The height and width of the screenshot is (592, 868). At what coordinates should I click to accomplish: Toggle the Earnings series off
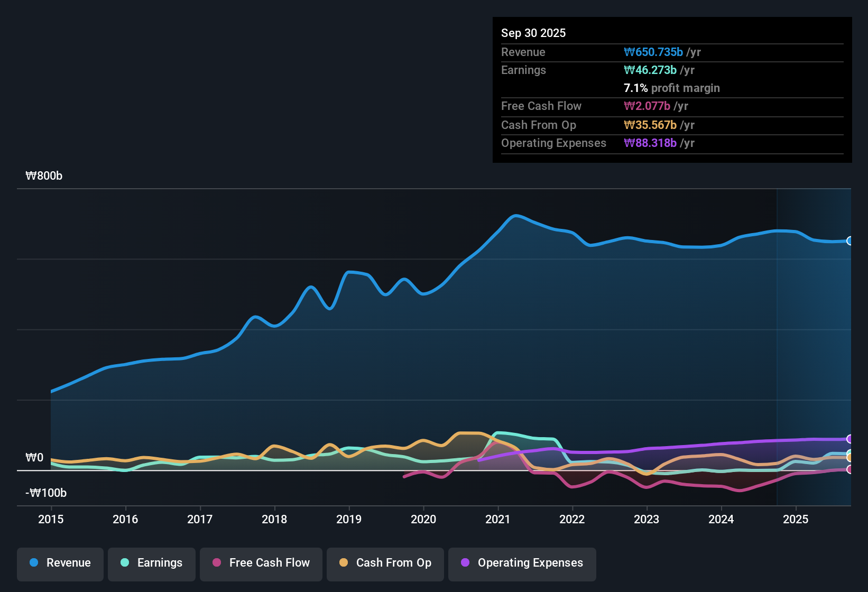(x=152, y=563)
